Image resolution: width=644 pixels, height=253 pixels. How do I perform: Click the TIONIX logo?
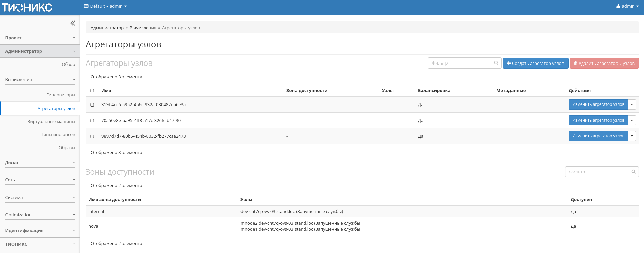tap(27, 7)
